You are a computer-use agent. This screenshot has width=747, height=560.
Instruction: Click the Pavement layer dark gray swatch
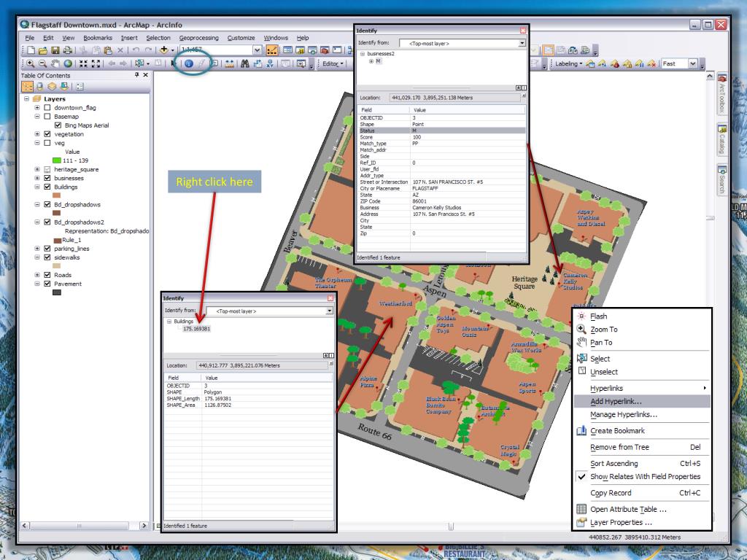click(57, 292)
